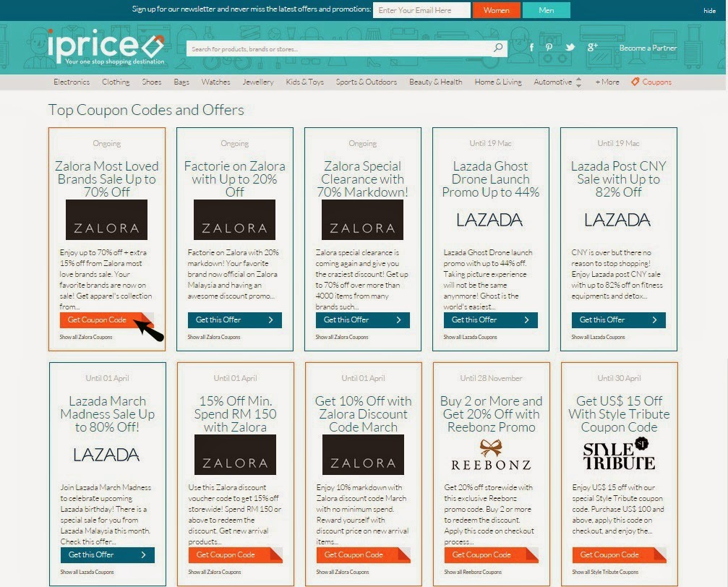The image size is (728, 587).
Task: Open the Shoes category
Action: [151, 82]
